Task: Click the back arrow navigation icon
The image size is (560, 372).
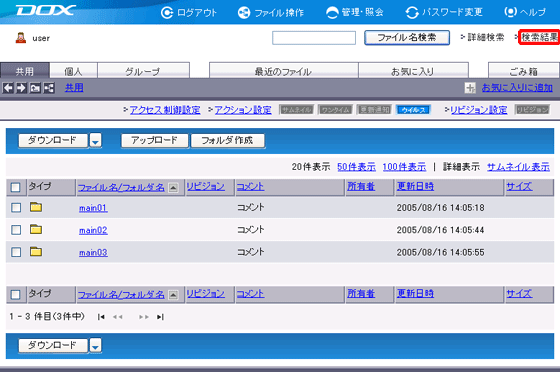Action: click(8, 88)
